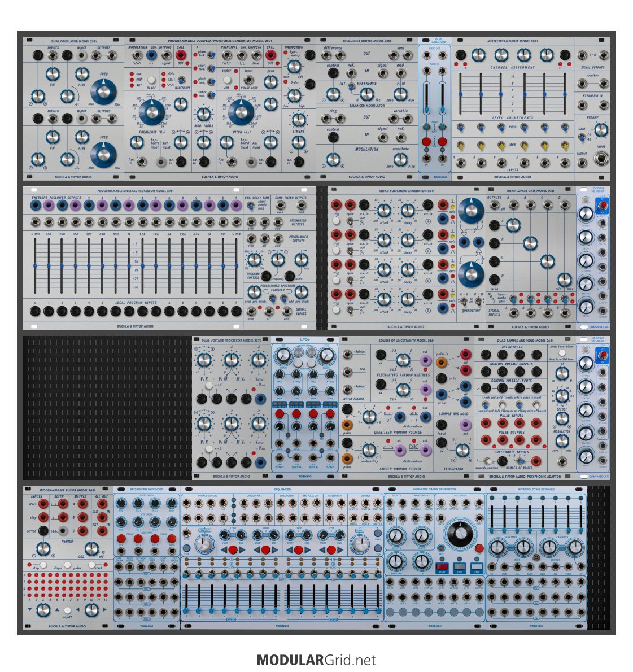Click the Symmetry knob under HARMONICS
This screenshot has height=672, width=633.
point(294,66)
